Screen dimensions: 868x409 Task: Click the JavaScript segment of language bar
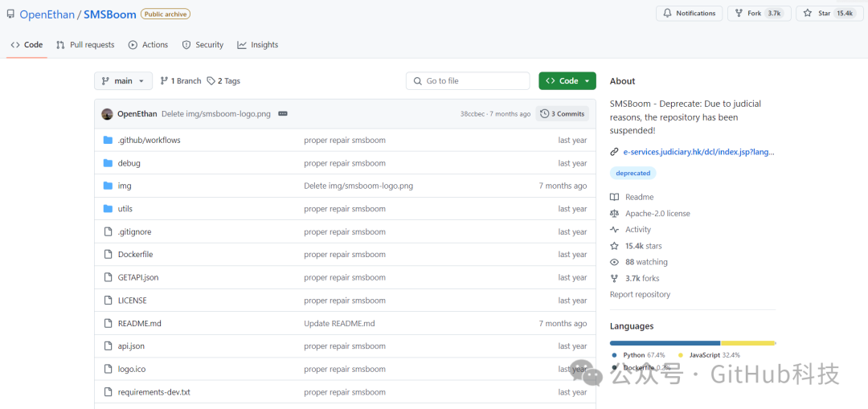coord(747,343)
